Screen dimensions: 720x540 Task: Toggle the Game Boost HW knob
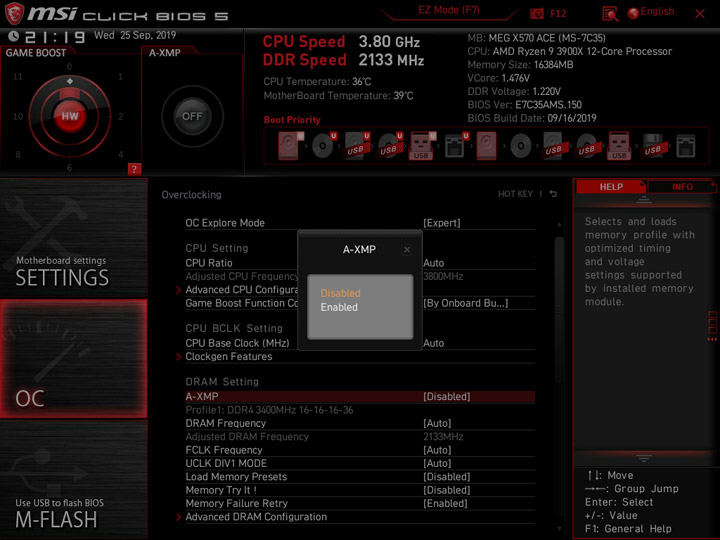click(70, 116)
